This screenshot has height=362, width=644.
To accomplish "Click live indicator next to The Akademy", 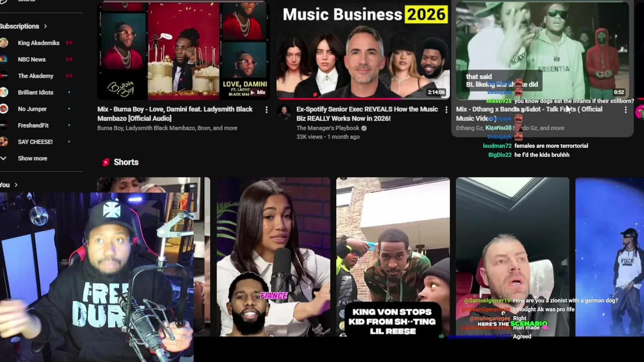I will coord(69,76).
